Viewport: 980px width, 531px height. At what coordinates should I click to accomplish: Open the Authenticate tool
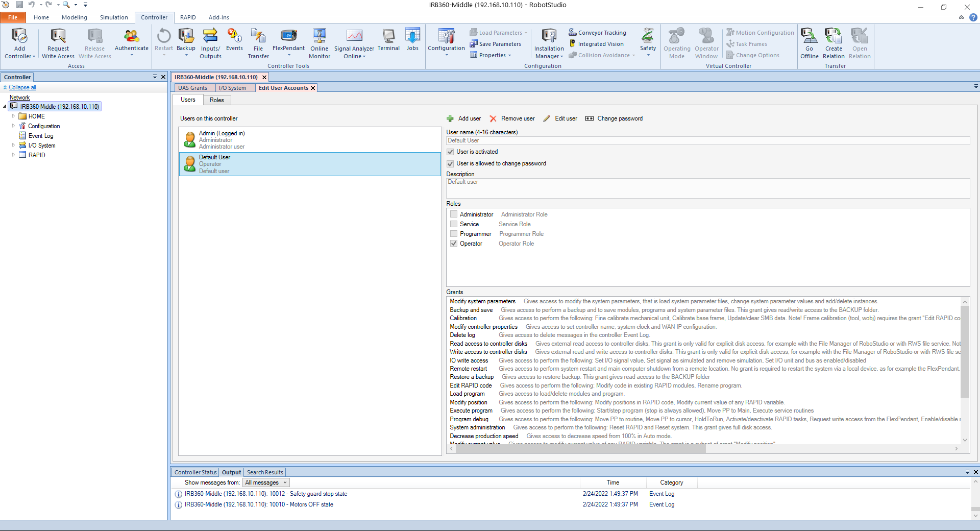click(x=131, y=41)
